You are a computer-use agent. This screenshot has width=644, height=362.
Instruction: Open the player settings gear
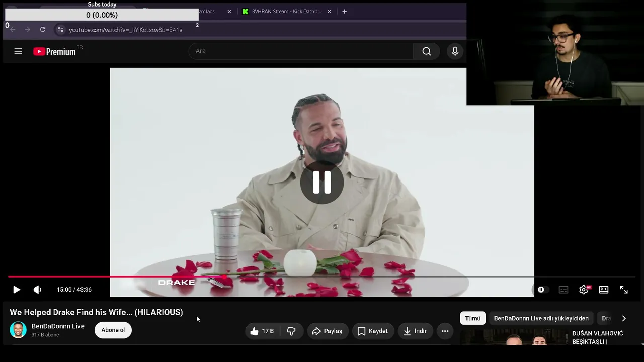[x=584, y=290]
